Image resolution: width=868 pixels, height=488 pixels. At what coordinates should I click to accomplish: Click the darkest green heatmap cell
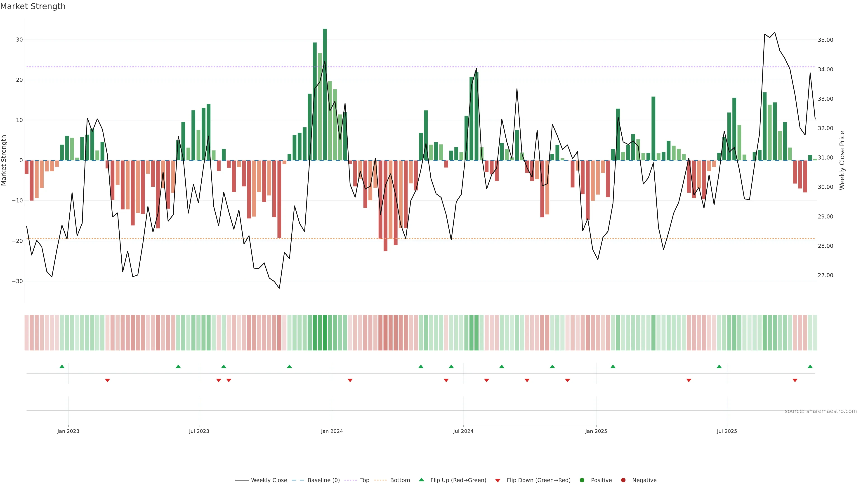325,333
